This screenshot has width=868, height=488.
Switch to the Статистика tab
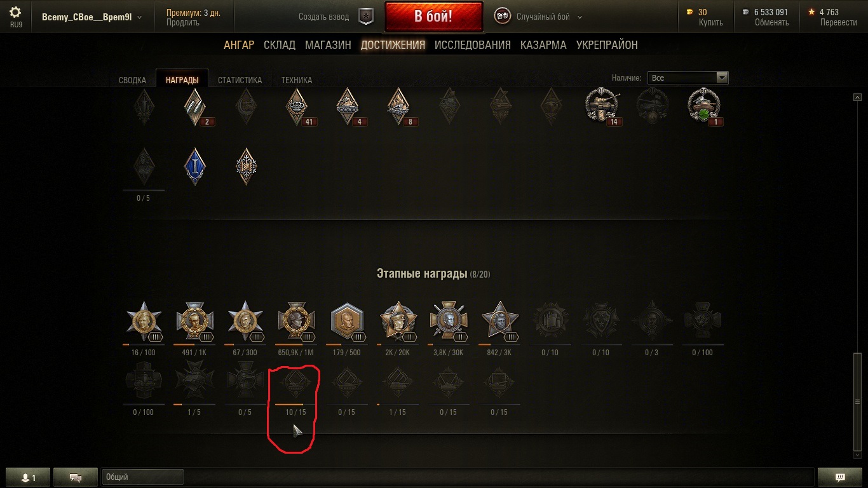240,81
